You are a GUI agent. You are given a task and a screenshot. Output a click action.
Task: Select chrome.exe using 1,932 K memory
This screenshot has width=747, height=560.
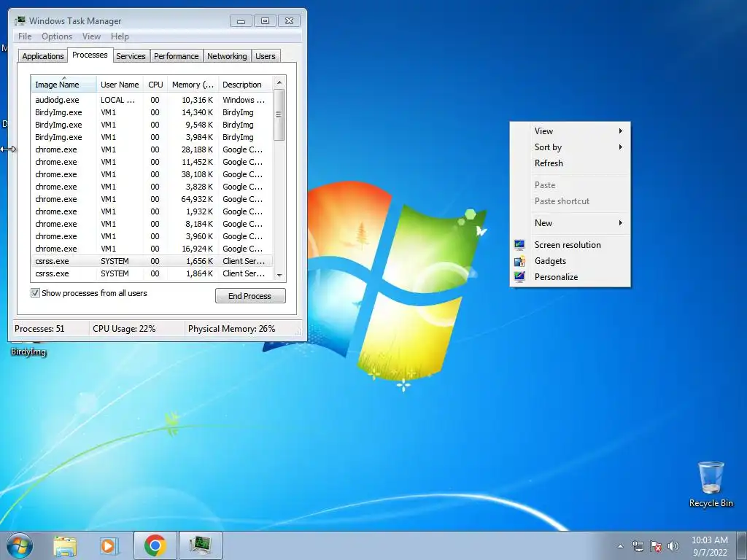[152, 211]
